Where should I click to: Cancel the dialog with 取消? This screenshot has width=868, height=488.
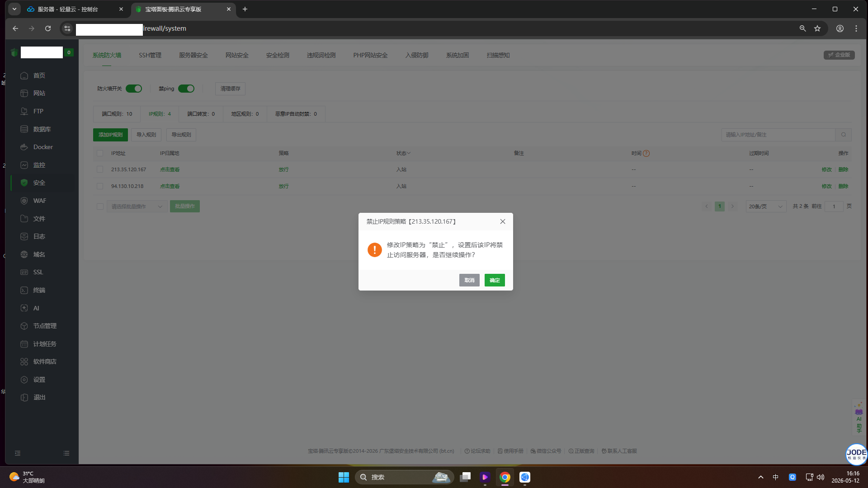(x=469, y=280)
